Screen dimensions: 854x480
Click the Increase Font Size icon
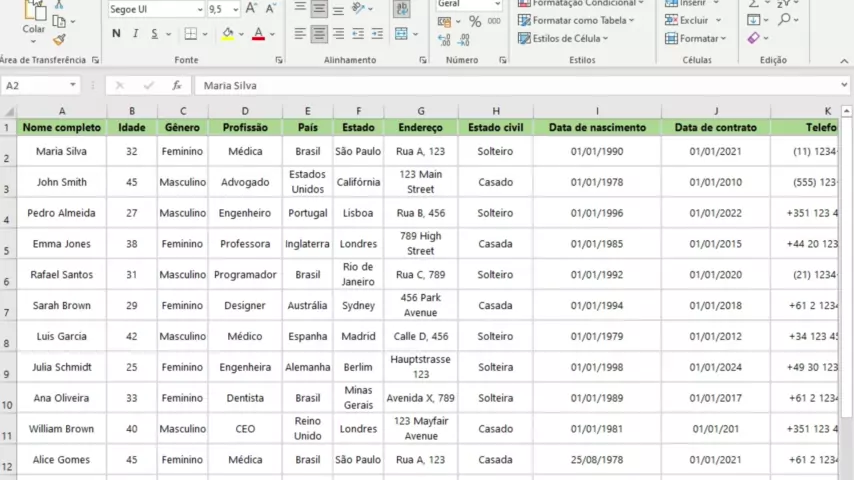pos(251,9)
